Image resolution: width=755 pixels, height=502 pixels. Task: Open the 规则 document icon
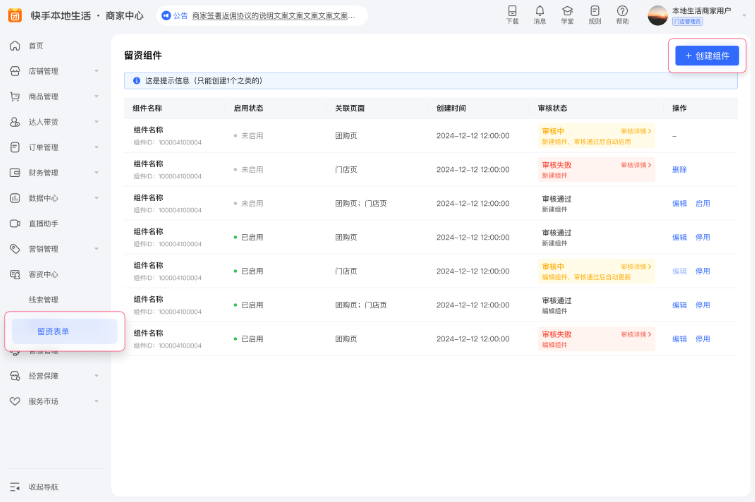click(x=595, y=11)
